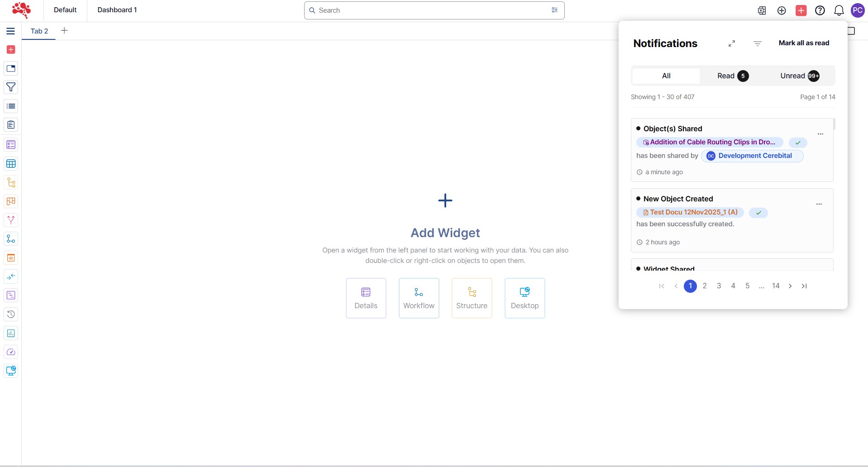This screenshot has width=868, height=467.
Task: Mark Test Docu notification as read
Action: (x=758, y=213)
